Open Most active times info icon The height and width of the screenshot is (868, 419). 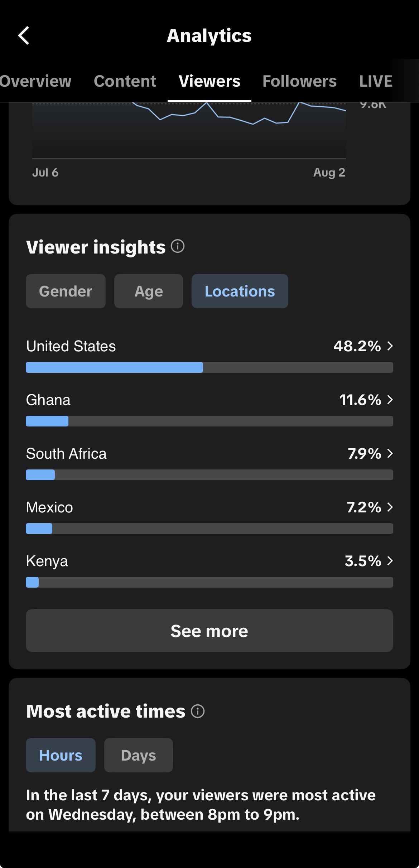coord(198,711)
